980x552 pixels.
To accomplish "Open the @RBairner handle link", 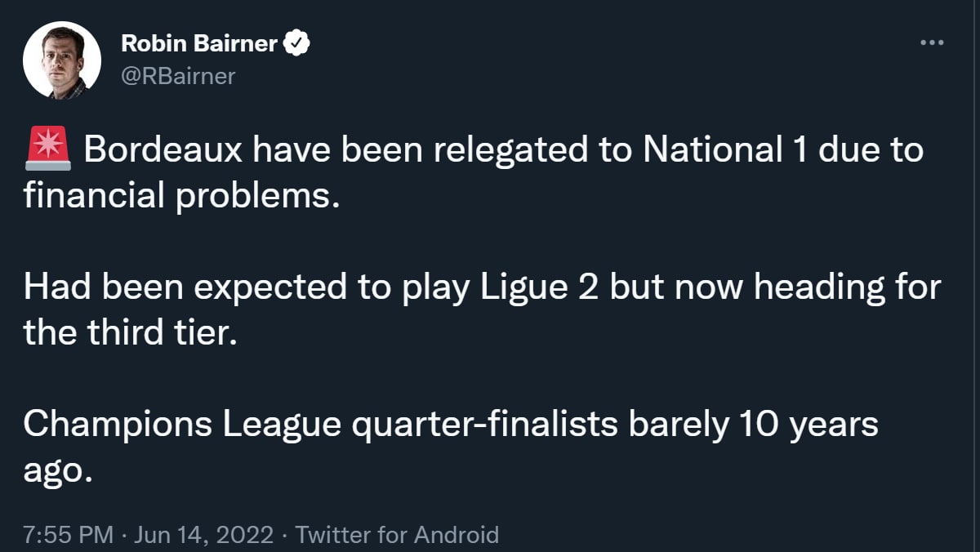I will (x=177, y=76).
